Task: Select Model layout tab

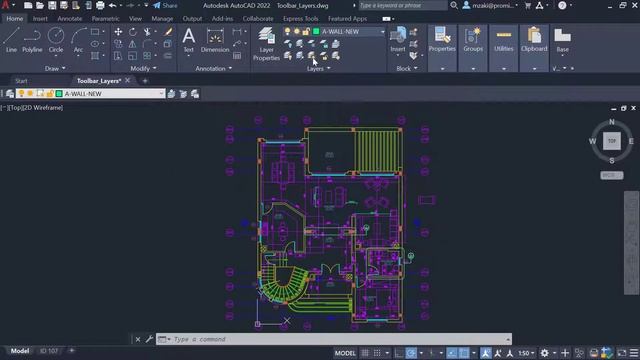Action: (20, 351)
